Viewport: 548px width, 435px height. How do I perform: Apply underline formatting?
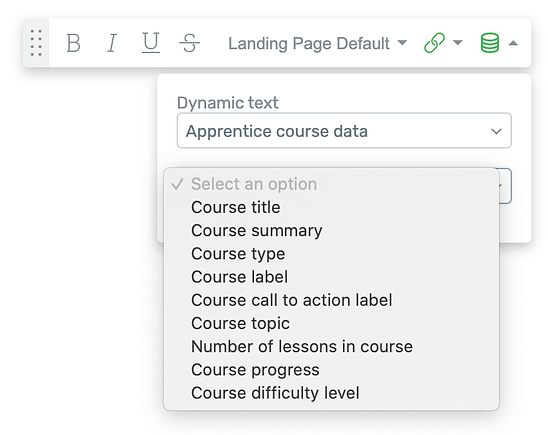[151, 43]
